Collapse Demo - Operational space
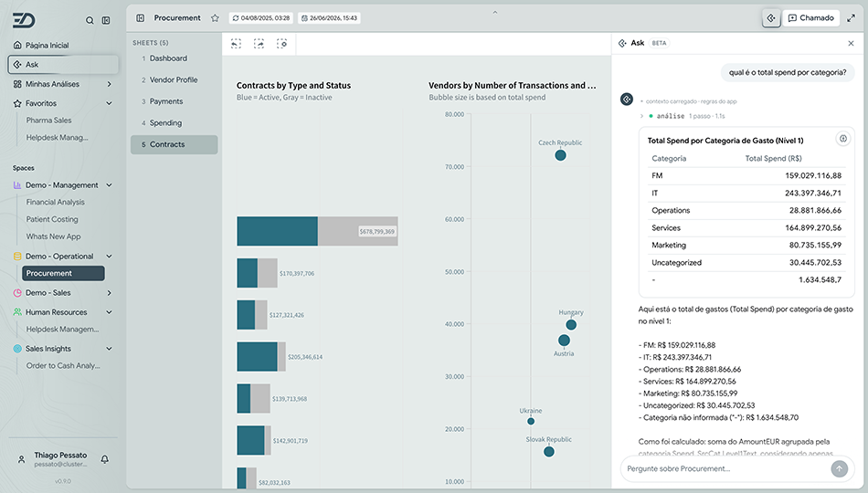 [x=109, y=257]
